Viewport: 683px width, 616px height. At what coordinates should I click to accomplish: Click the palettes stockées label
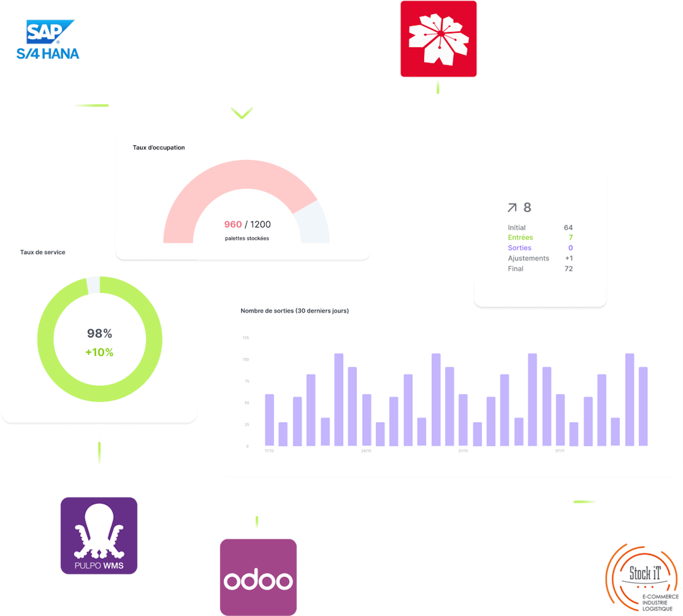[x=247, y=238]
